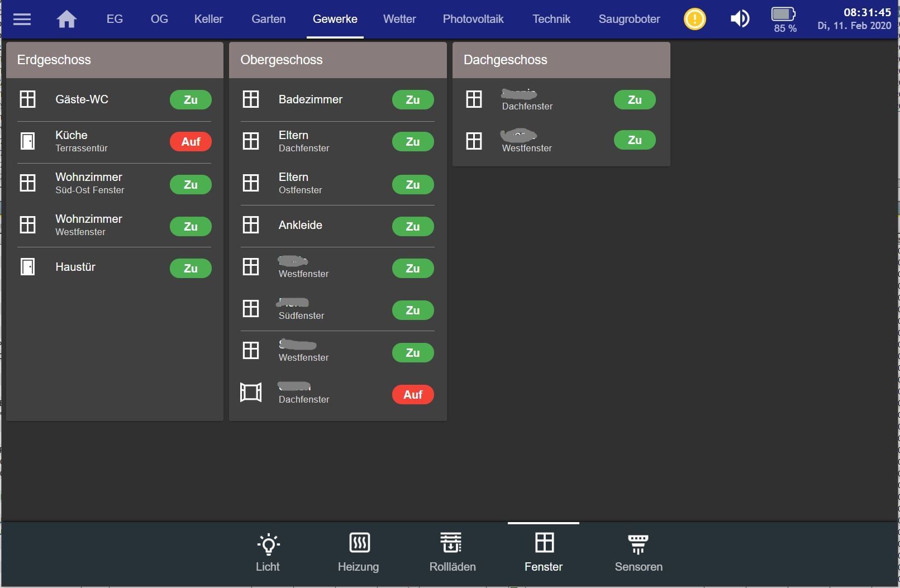Viewport: 900px width, 588px height.
Task: Click the date Di, 11. Feb 2020
Action: coord(854,26)
